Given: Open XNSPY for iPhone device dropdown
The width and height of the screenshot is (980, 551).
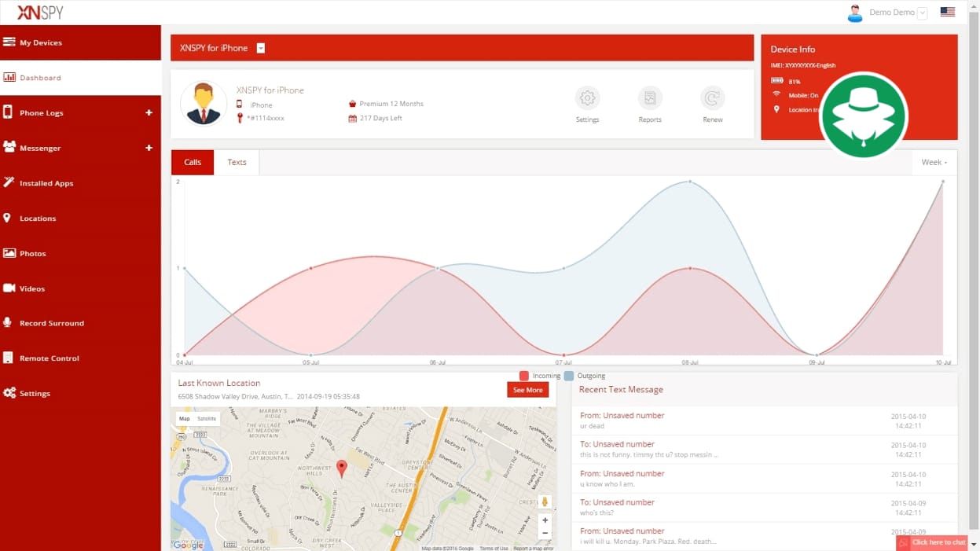Looking at the screenshot, I should [261, 48].
